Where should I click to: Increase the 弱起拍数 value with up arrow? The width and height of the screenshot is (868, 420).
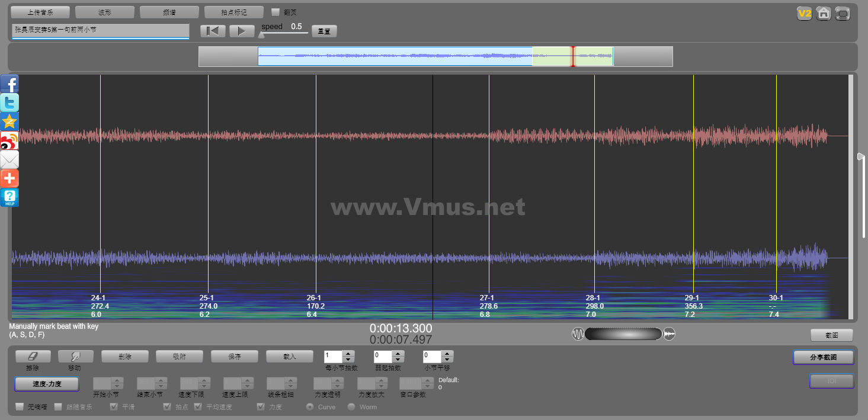[398, 354]
